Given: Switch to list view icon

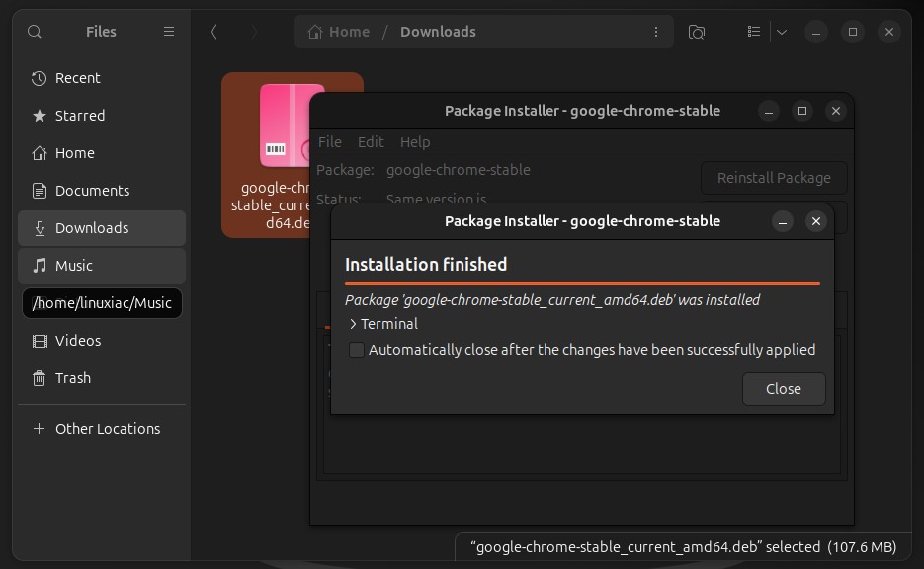Looking at the screenshot, I should pos(754,32).
